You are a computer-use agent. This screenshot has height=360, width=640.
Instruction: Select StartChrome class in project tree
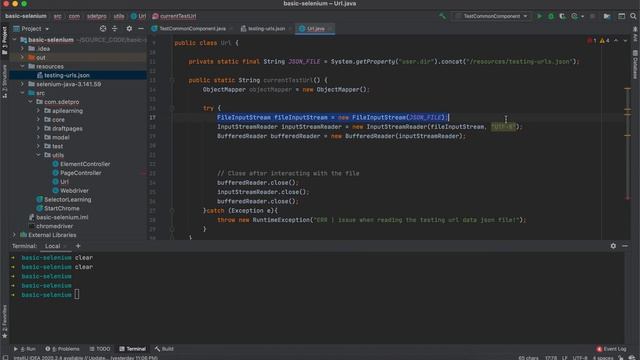click(x=62, y=209)
